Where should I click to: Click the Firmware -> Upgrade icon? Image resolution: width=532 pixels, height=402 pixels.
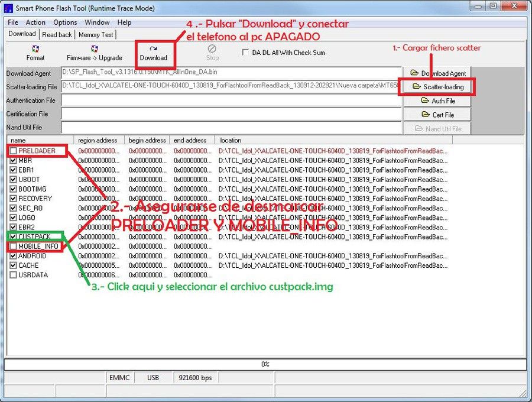click(95, 49)
